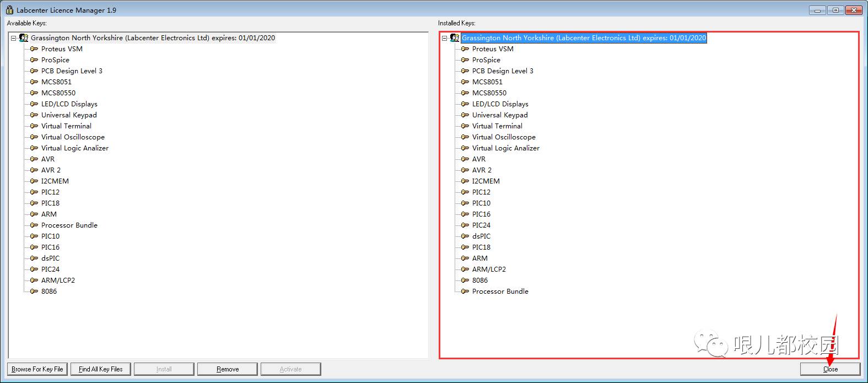Select highlighted Installed Keys Grassington North Yorkshire entry
This screenshot has width=868, height=383.
point(584,38)
